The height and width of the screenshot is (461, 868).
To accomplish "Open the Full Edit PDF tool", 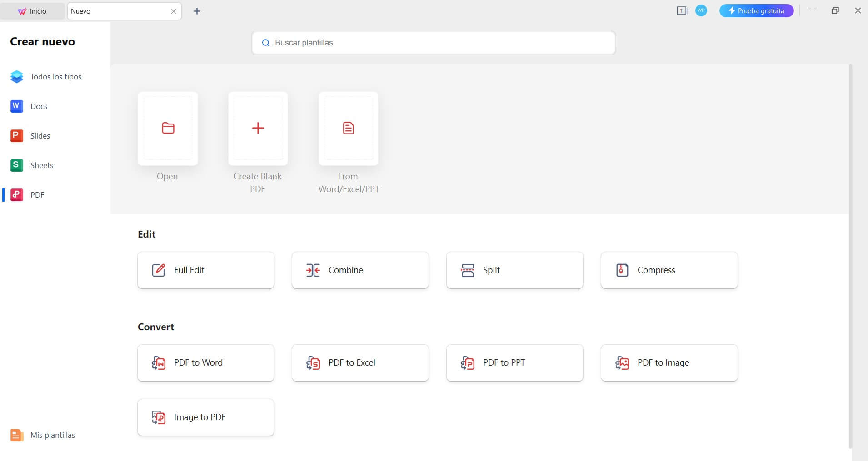I will (205, 270).
